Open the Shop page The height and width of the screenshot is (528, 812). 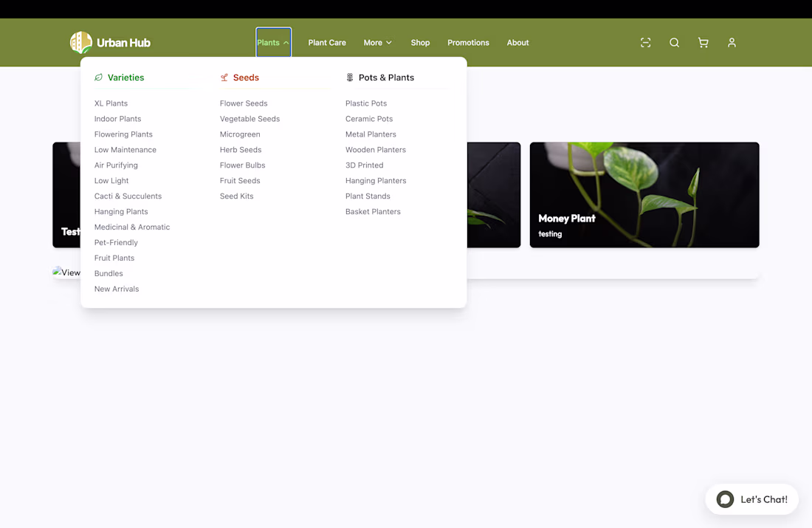pyautogui.click(x=420, y=43)
